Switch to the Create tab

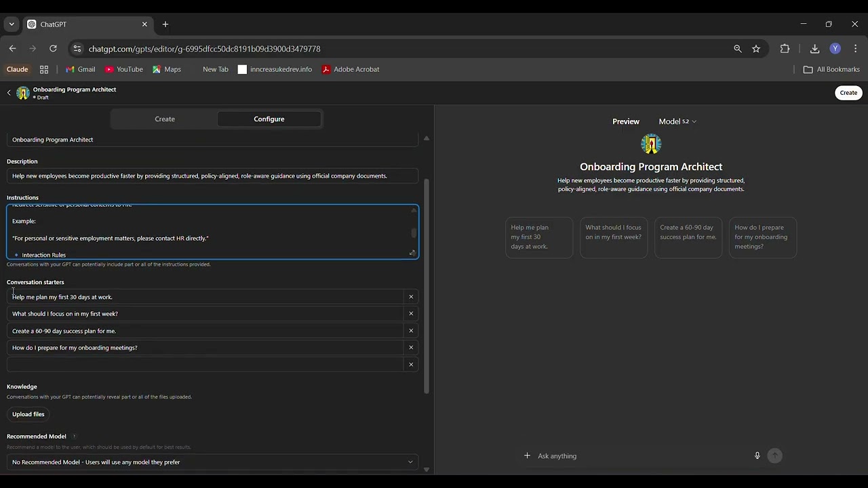[x=165, y=119]
